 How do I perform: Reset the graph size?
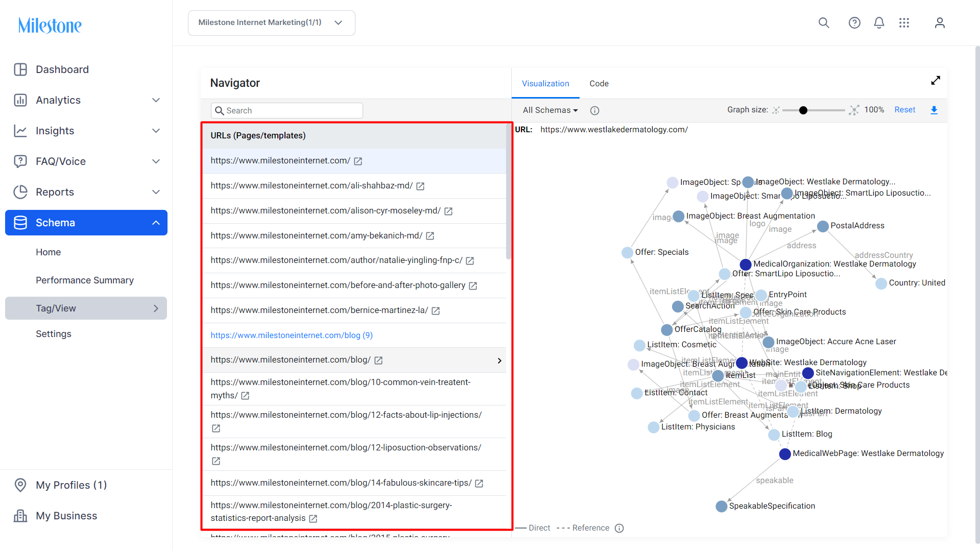pos(905,110)
